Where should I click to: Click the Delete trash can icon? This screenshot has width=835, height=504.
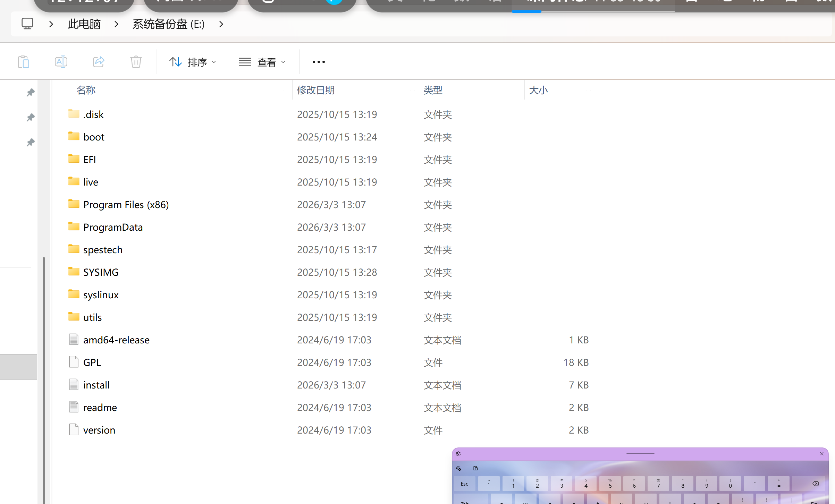click(x=136, y=62)
